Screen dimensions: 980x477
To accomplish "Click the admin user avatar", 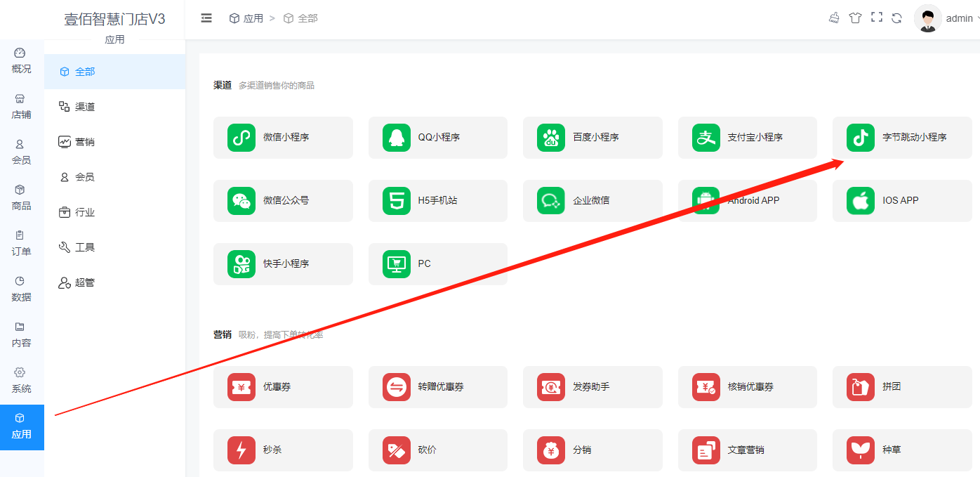I will 928,18.
